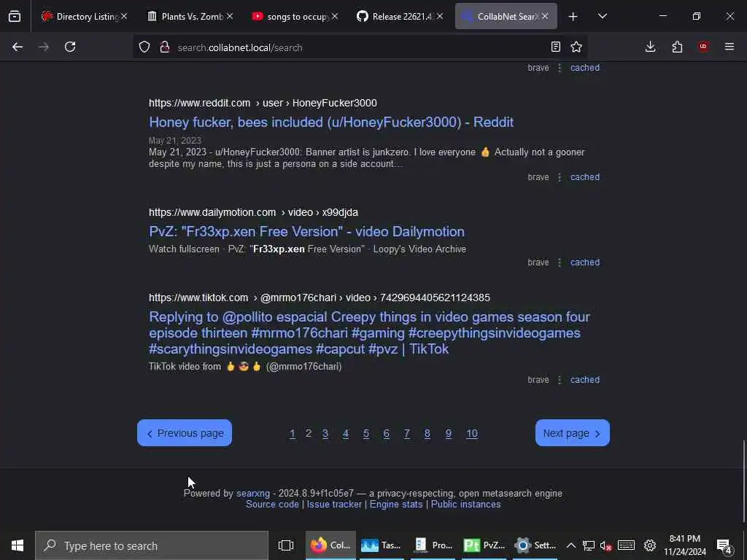Open a new tab with the plus button

[573, 17]
